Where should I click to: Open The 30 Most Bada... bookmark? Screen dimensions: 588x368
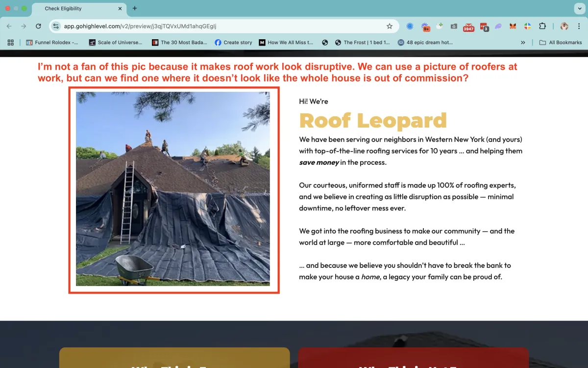click(x=179, y=43)
